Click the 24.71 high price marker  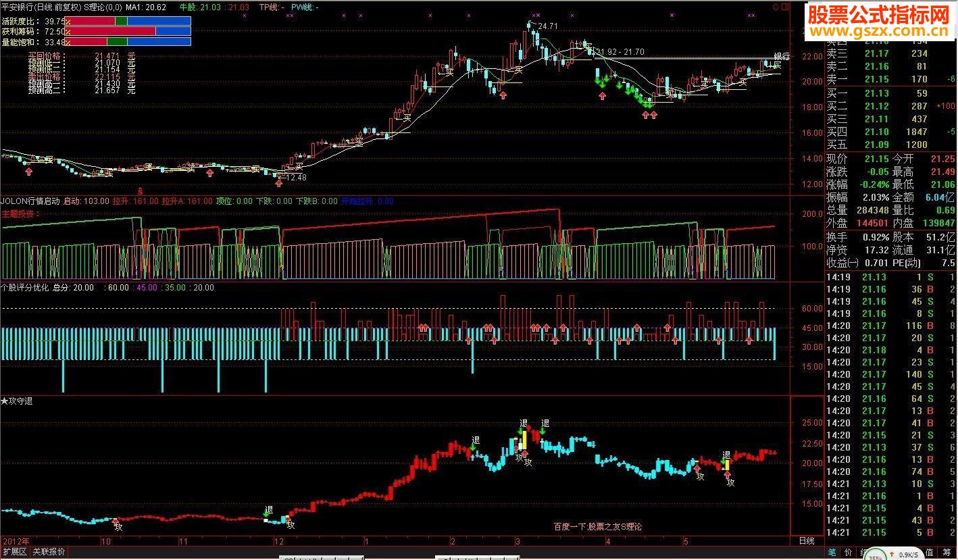pyautogui.click(x=548, y=26)
